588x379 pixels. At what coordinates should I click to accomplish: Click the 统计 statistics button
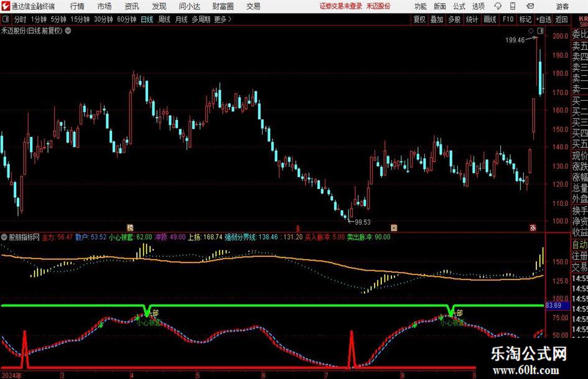point(472,19)
